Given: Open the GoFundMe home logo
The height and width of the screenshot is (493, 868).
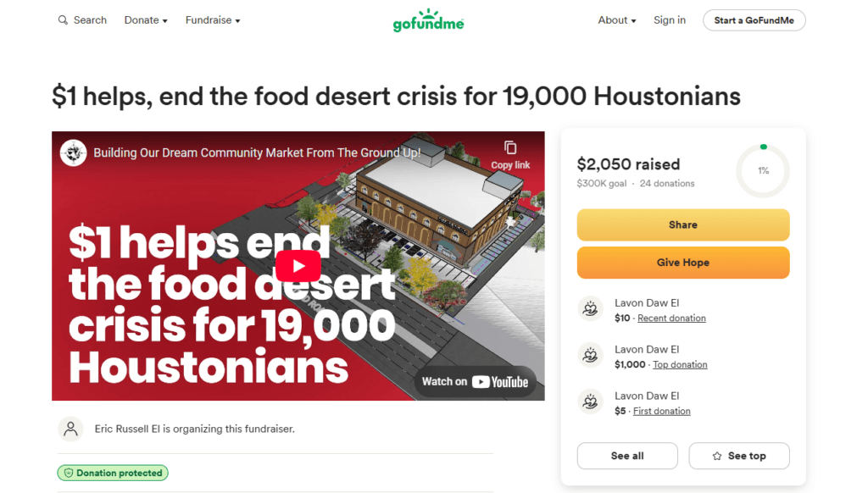Looking at the screenshot, I should 428,20.
